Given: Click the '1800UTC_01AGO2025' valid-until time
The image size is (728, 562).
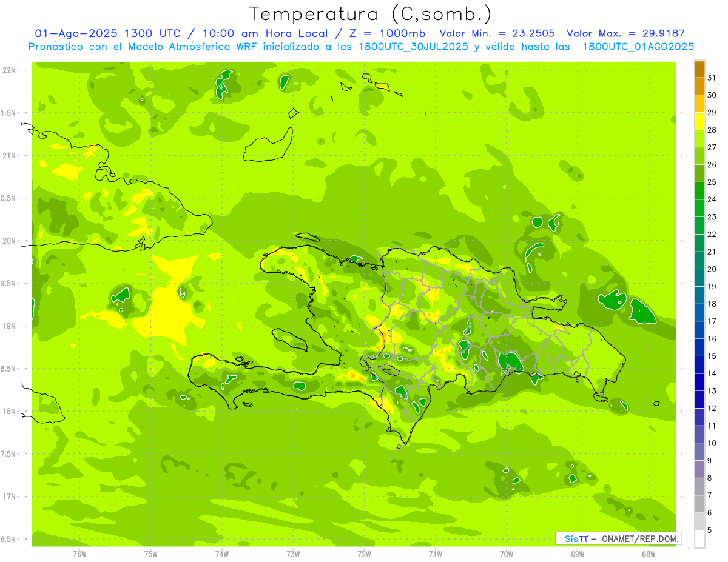Looking at the screenshot, I should pyautogui.click(x=638, y=46).
